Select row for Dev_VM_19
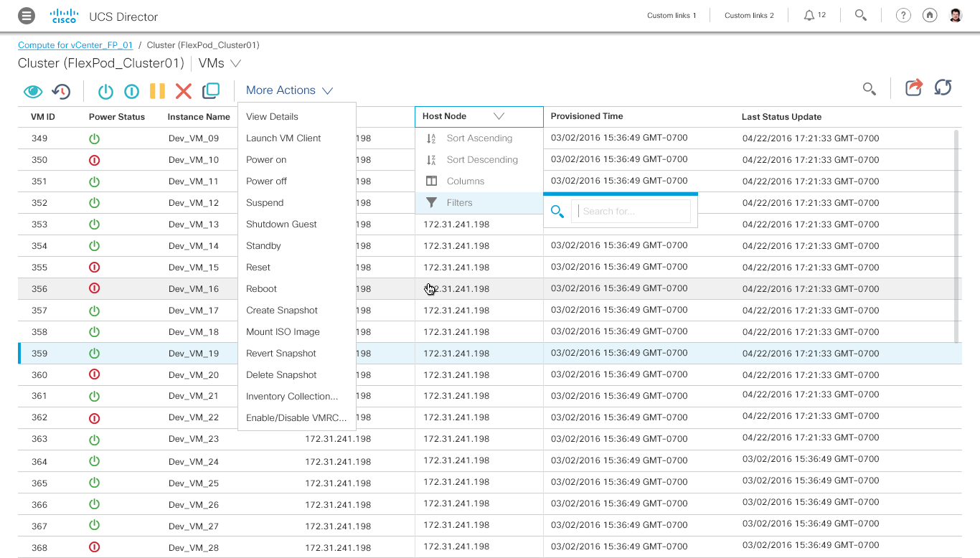The width and height of the screenshot is (980, 558). click(x=490, y=354)
